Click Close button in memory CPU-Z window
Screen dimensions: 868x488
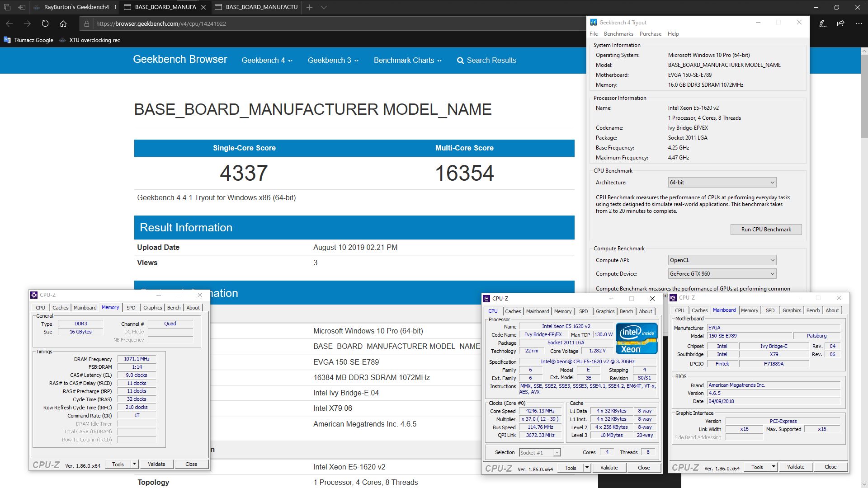point(191,464)
